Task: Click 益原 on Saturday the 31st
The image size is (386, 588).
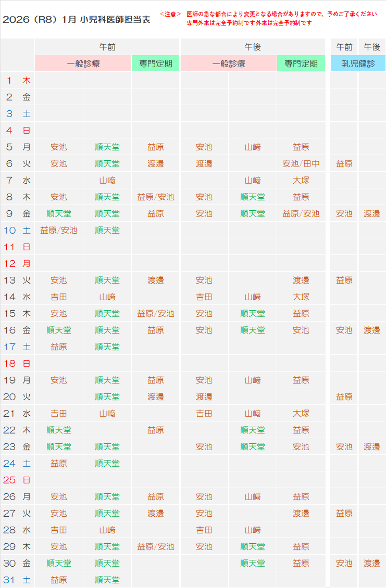Action: click(58, 580)
